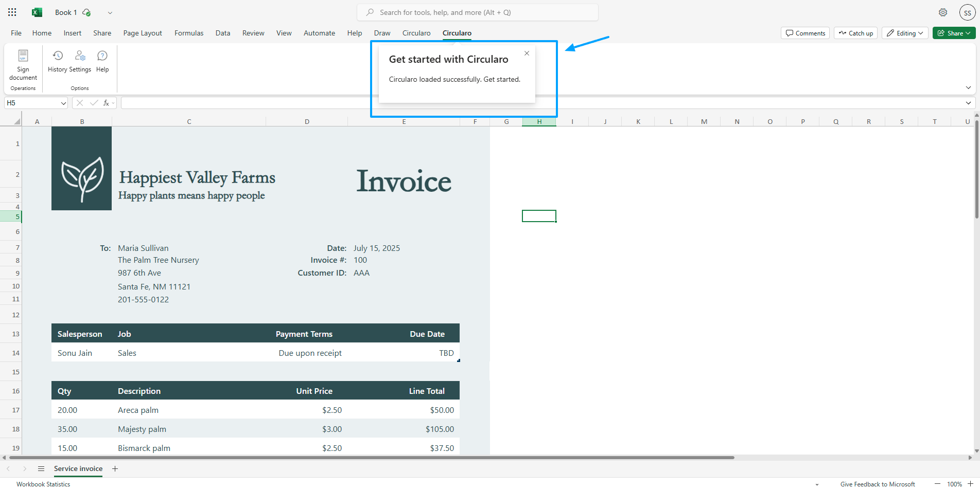Expand the formula bar
The image size is (980, 489).
point(968,103)
